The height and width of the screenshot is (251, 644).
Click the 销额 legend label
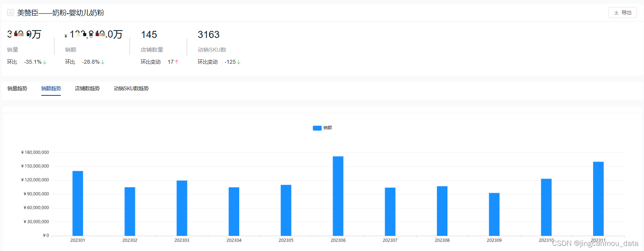(328, 128)
